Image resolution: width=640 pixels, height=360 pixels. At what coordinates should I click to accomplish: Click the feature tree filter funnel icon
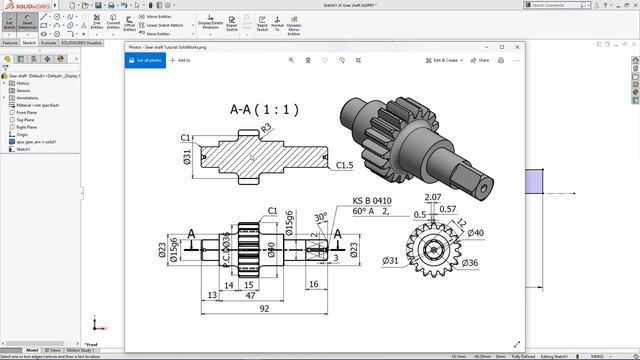5,68
